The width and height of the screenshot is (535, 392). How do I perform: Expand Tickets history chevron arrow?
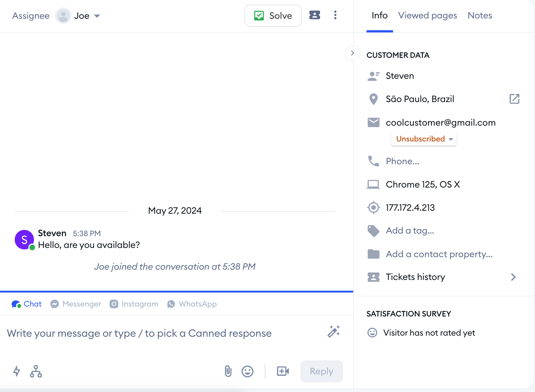click(x=513, y=277)
